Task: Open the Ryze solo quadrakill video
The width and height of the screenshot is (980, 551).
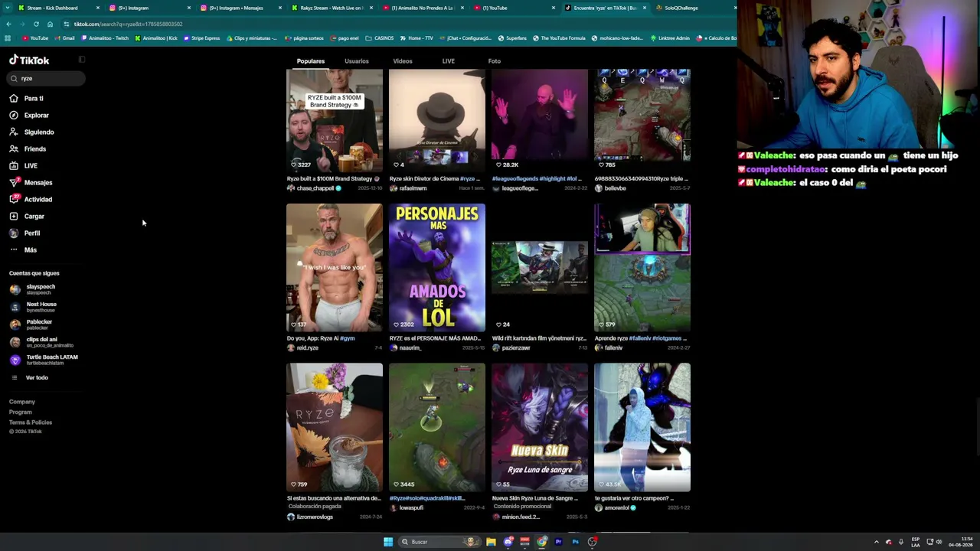Action: point(437,427)
